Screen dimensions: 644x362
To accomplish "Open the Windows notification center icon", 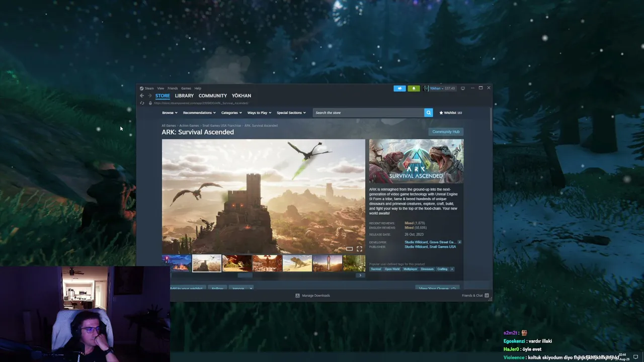I will coord(635,357).
